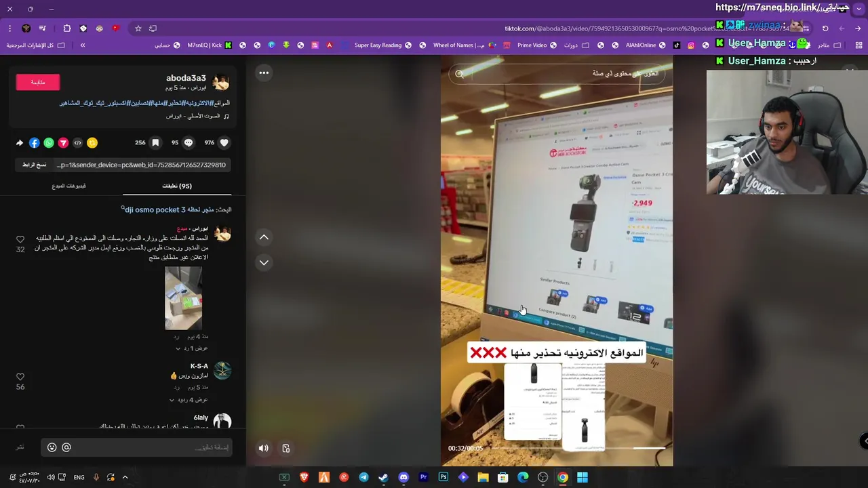Open Photoshop from the taskbar
This screenshot has height=488, width=868.
pos(443,477)
